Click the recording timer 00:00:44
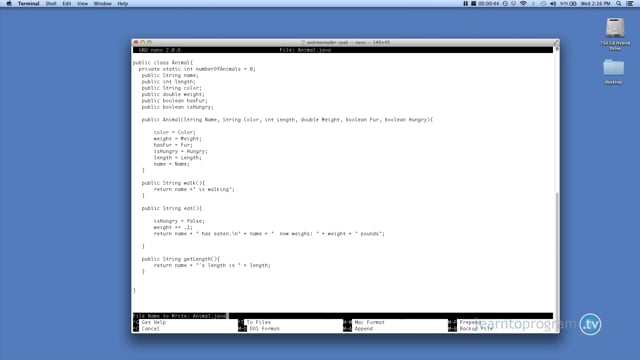The image size is (640, 360). (x=489, y=4)
